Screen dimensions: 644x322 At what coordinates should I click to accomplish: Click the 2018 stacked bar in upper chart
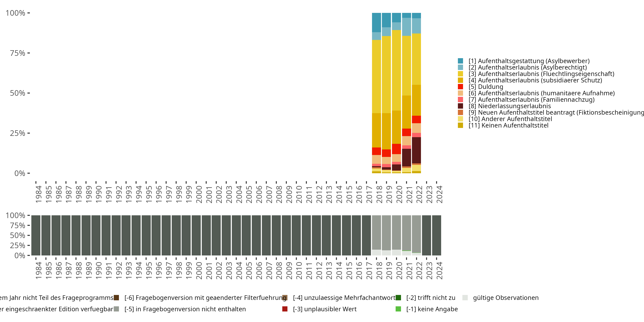tap(376, 93)
